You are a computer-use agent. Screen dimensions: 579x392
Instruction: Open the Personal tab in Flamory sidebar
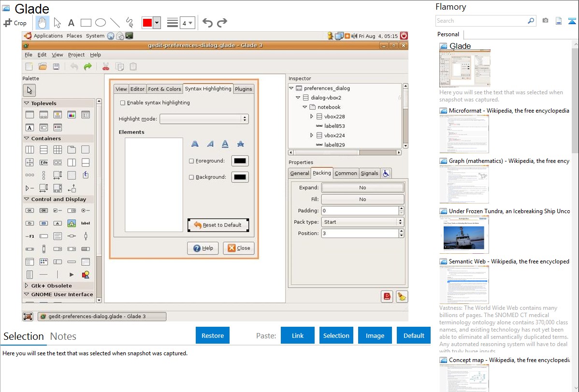coord(448,34)
